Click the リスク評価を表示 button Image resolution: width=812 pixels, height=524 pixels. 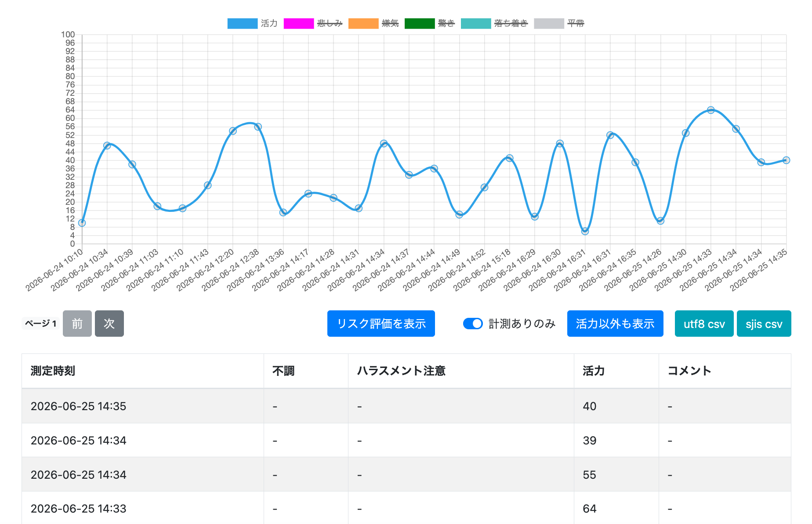(381, 324)
